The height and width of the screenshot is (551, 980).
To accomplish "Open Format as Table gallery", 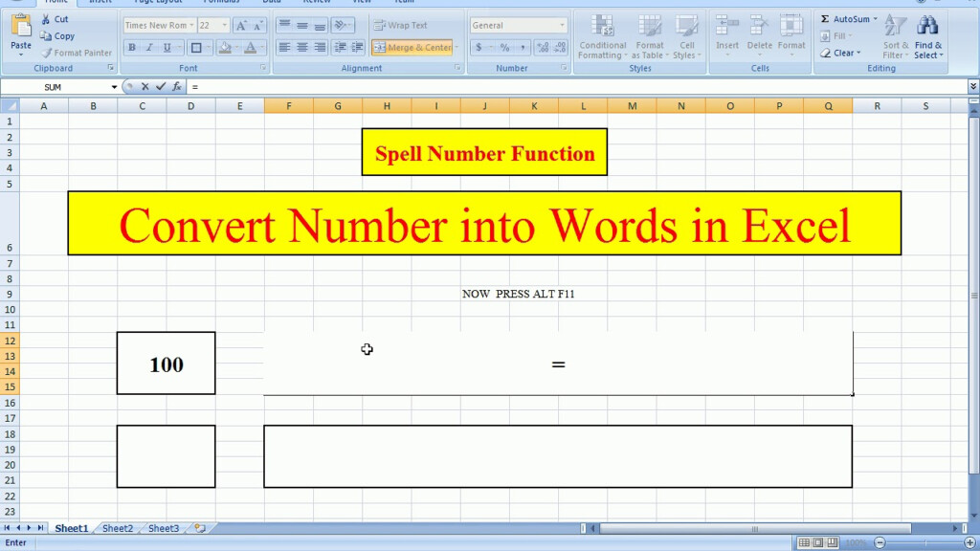I will (x=650, y=37).
